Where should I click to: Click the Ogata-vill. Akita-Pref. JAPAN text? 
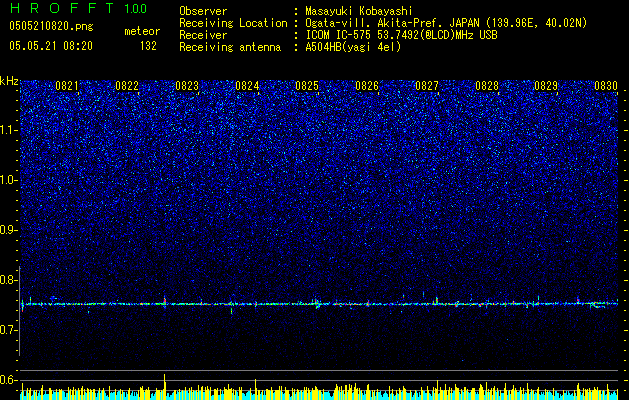pyautogui.click(x=391, y=23)
